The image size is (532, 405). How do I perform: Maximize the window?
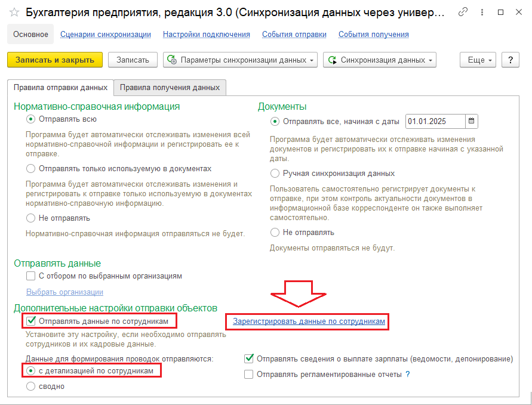(500, 12)
